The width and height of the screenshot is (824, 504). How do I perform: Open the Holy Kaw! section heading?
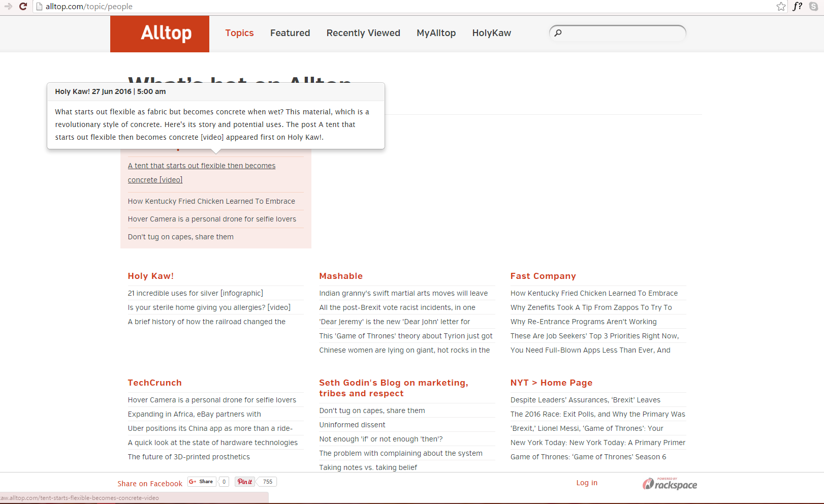150,276
